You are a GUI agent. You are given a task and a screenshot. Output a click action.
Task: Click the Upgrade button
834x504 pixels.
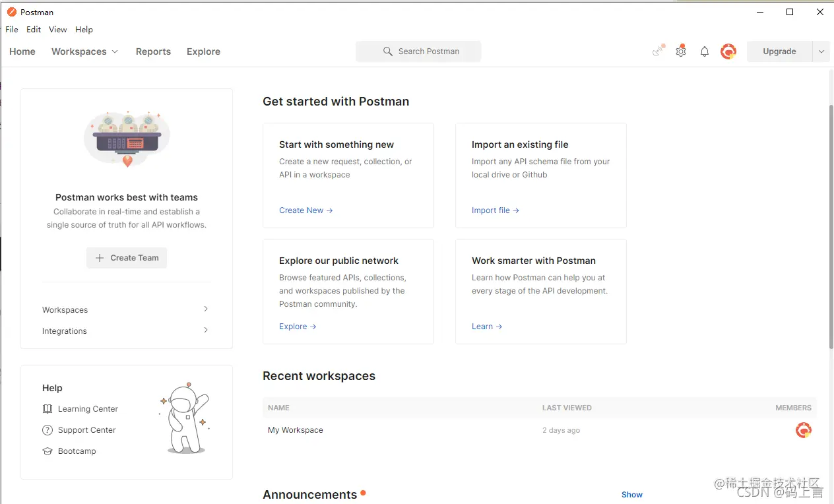[779, 51]
